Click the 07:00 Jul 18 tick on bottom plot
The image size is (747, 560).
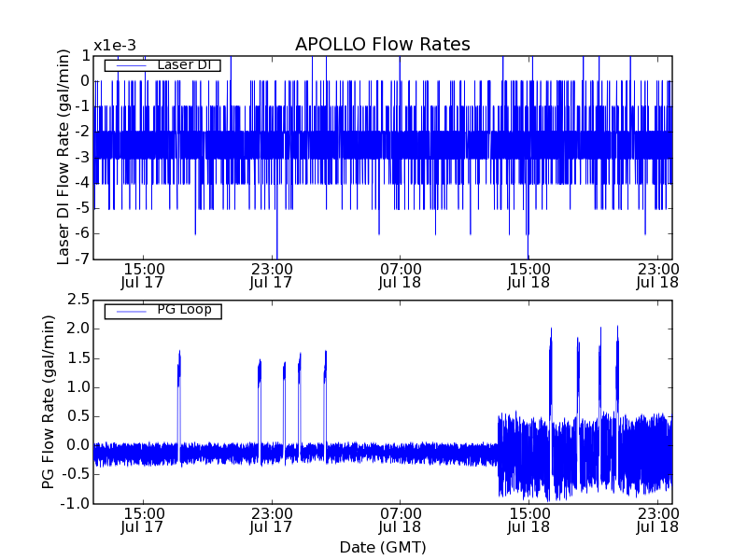400,520
